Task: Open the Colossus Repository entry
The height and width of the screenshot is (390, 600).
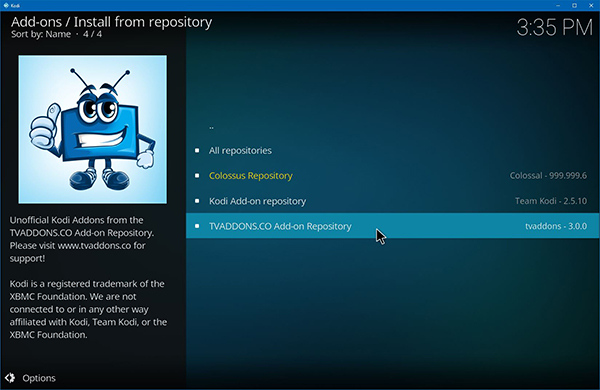Action: 393,176
